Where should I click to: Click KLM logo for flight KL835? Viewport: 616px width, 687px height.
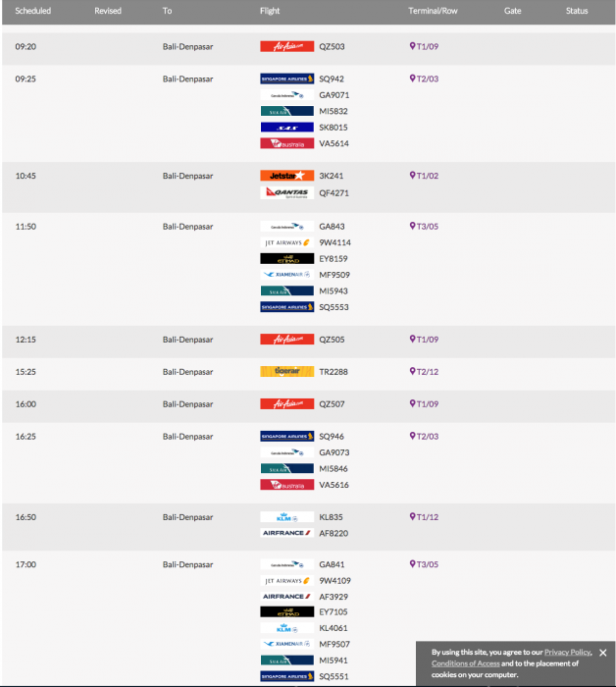click(x=286, y=517)
